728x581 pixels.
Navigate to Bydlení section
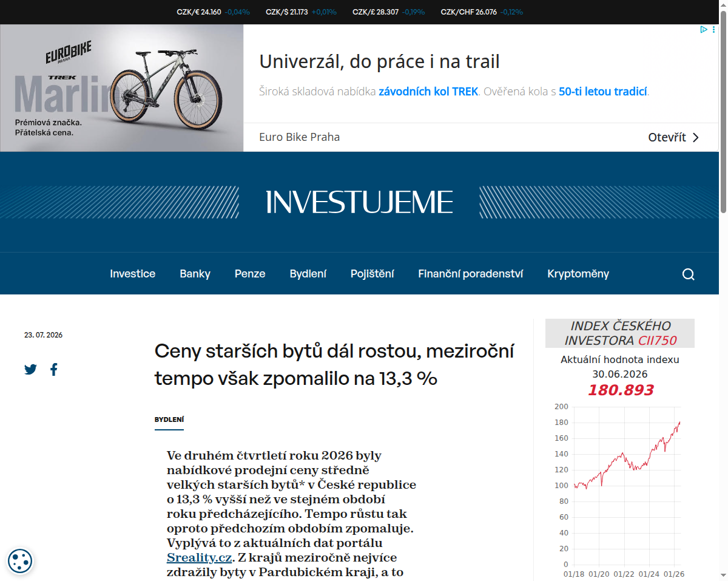click(308, 274)
